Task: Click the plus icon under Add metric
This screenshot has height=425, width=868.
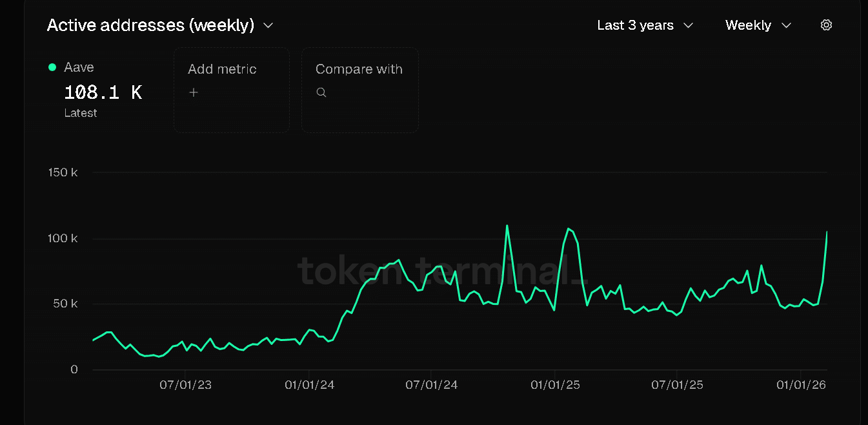Action: [x=194, y=92]
